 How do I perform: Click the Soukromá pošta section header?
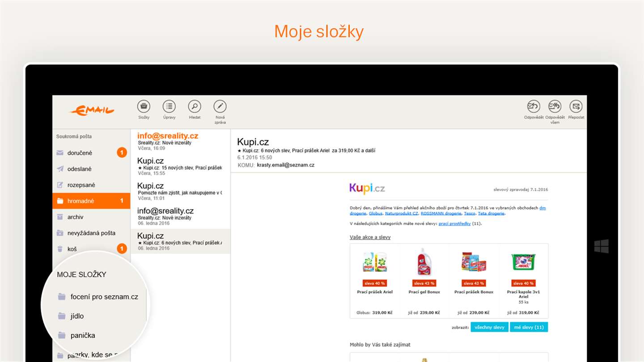coord(74,137)
